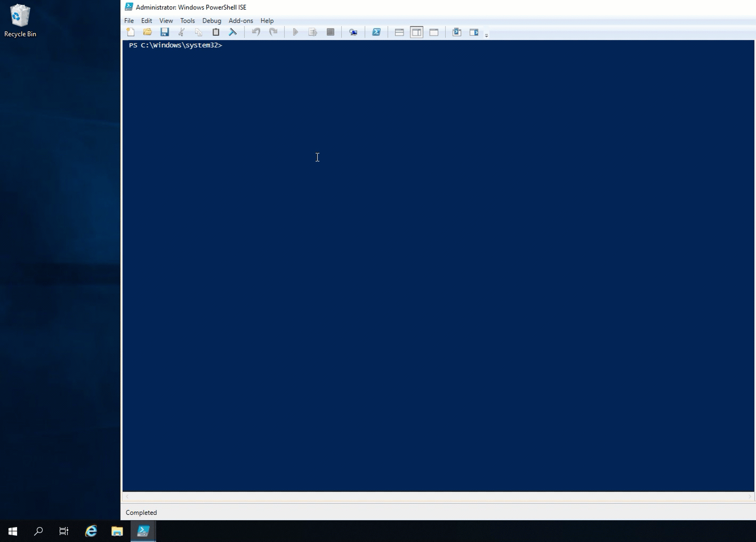Viewport: 756px width, 542px height.
Task: Select PowerShell ISE taskbar button
Action: point(143,531)
